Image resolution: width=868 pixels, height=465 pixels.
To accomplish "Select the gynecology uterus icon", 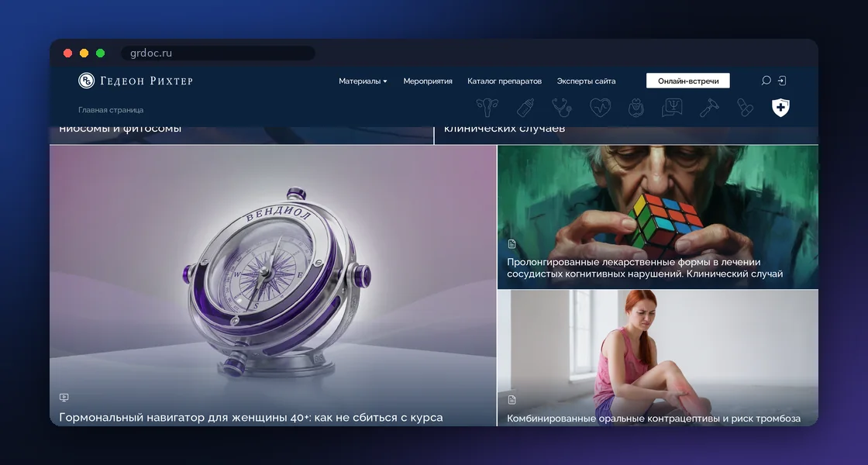I will pyautogui.click(x=487, y=108).
